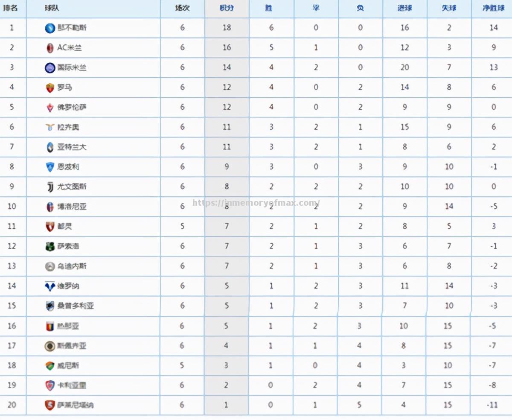
Task: Click the AC米兰 club crest
Action: [50, 48]
